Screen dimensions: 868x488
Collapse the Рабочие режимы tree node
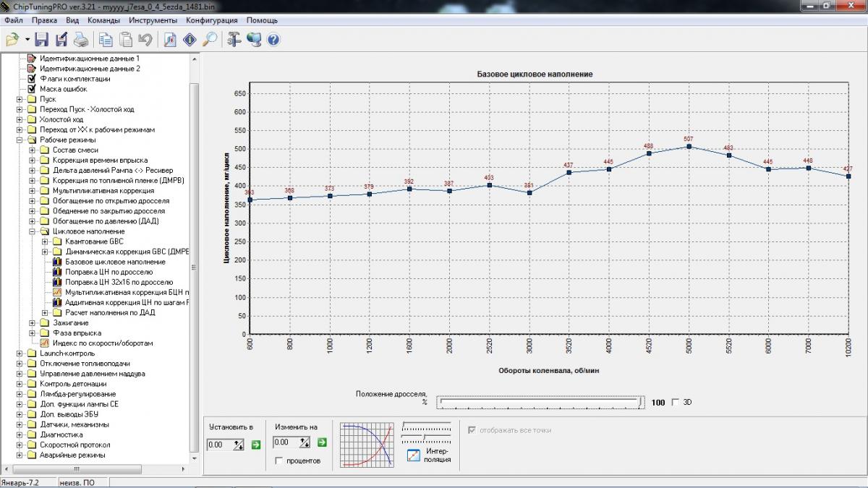click(20, 140)
